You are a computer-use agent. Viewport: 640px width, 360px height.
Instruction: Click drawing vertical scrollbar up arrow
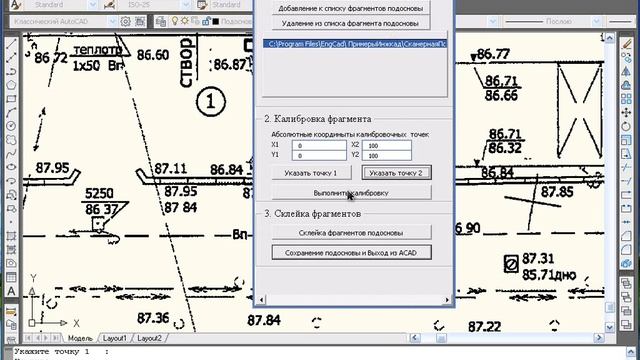pyautogui.click(x=609, y=38)
